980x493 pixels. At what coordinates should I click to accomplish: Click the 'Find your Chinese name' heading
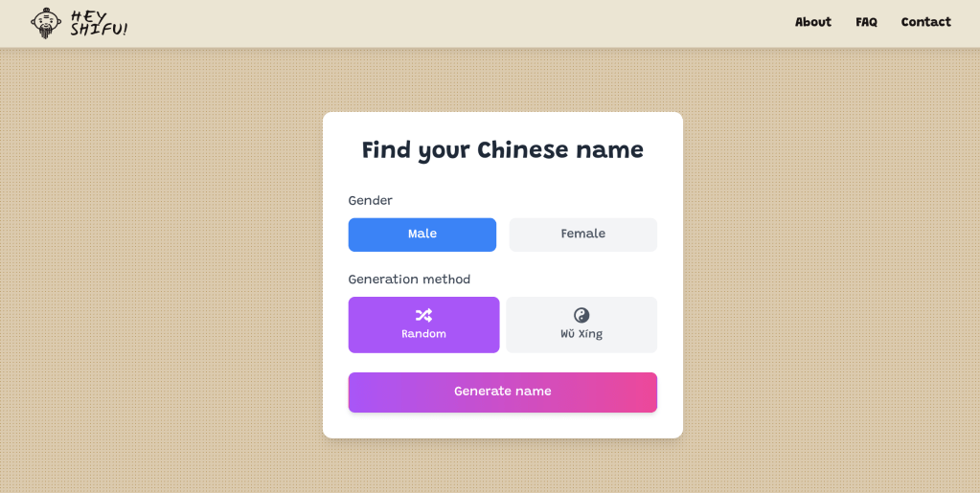point(503,150)
